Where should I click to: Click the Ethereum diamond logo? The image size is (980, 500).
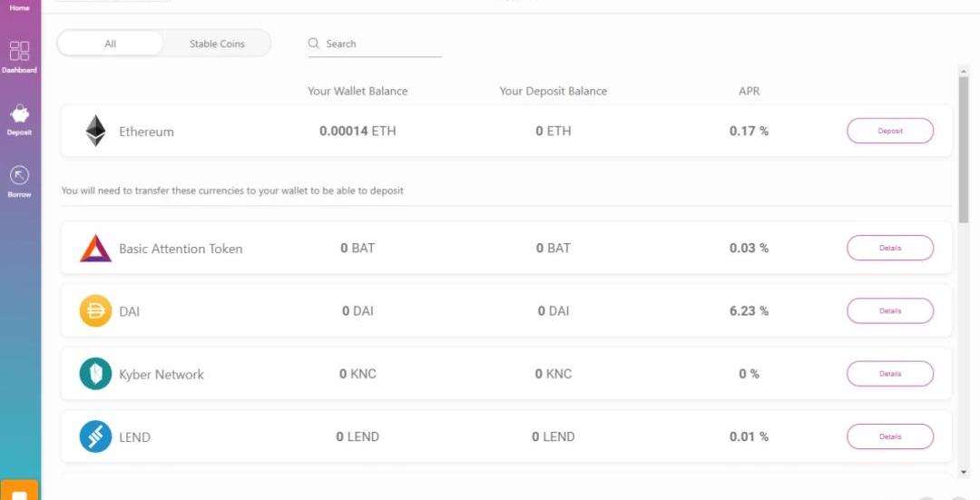click(95, 131)
